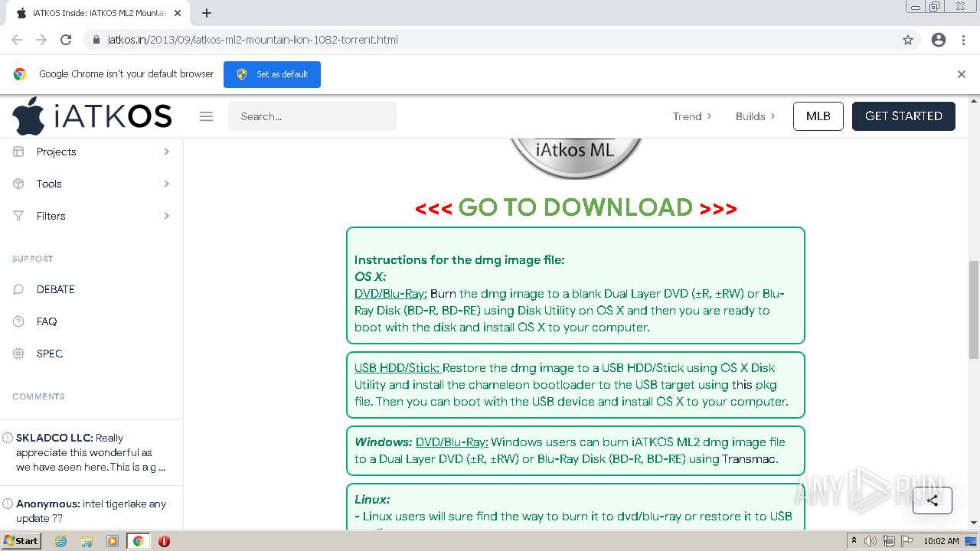Image resolution: width=980 pixels, height=551 pixels.
Task: Click the site lock icon
Action: click(x=96, y=40)
